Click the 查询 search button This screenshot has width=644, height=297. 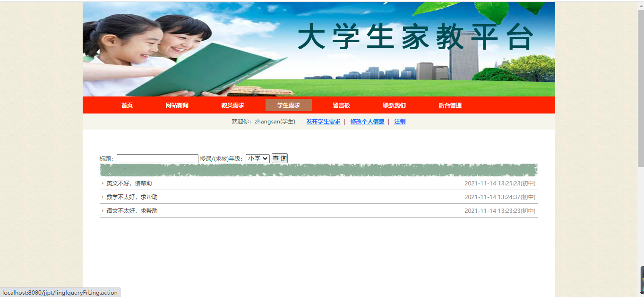[280, 158]
